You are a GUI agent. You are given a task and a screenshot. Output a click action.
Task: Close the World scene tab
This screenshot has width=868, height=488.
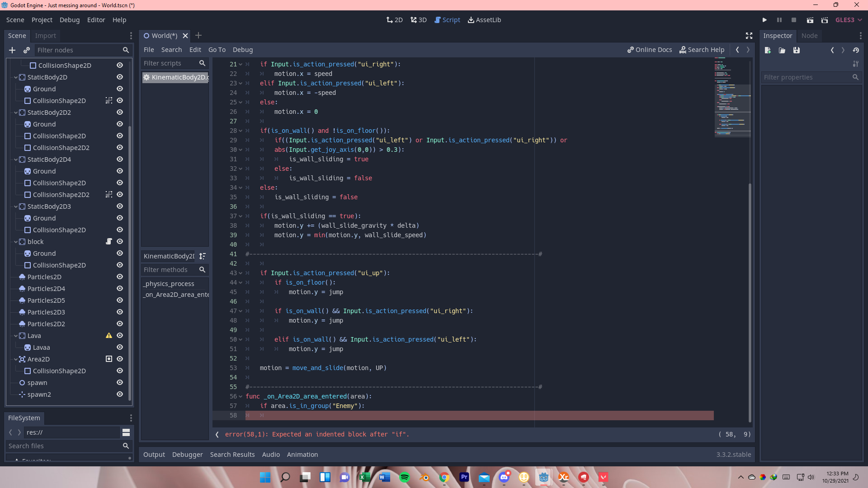(x=185, y=36)
